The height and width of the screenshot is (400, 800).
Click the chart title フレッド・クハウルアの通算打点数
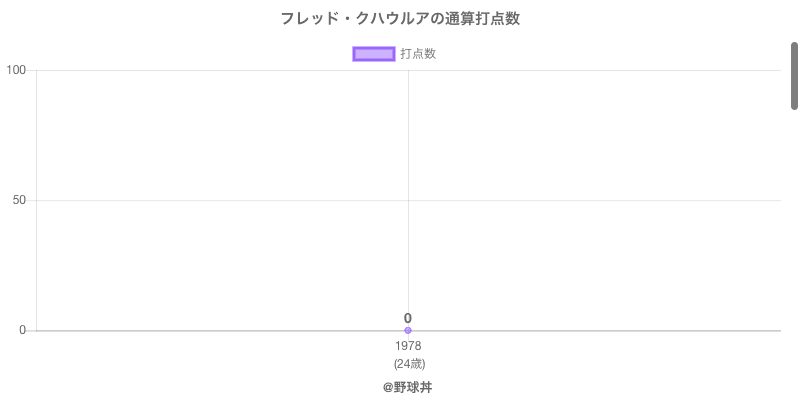click(400, 19)
